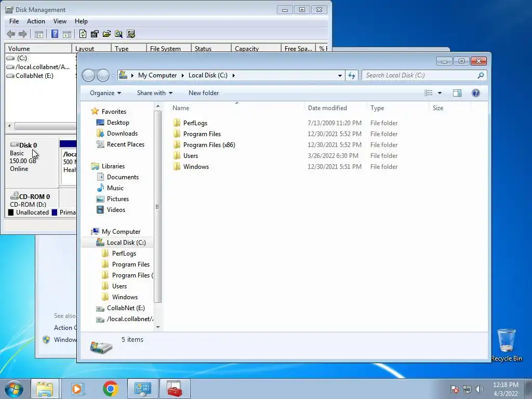Click the open-folder icon in Disk Management toolbar

(x=107, y=34)
